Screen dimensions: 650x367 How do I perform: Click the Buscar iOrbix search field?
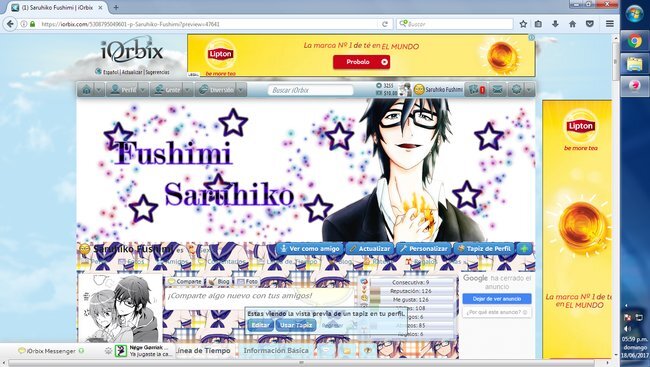310,90
